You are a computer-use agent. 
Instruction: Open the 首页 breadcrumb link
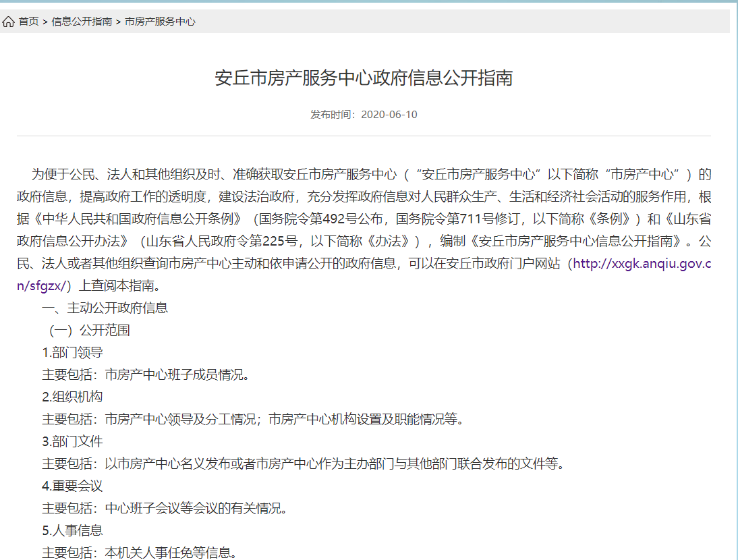(29, 22)
